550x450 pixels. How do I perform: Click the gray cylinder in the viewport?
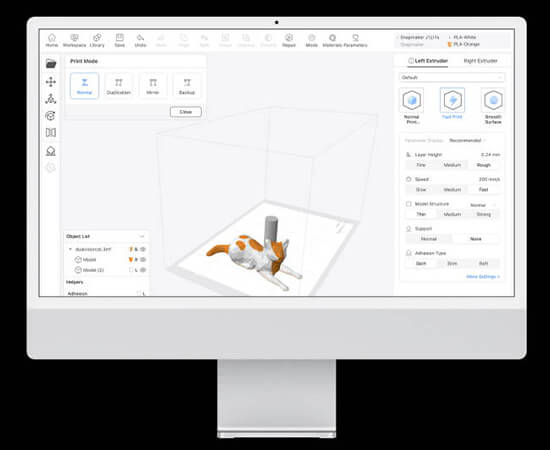coord(271,228)
